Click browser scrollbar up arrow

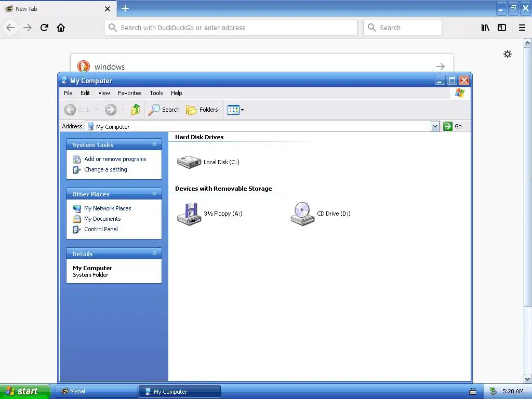[x=528, y=43]
